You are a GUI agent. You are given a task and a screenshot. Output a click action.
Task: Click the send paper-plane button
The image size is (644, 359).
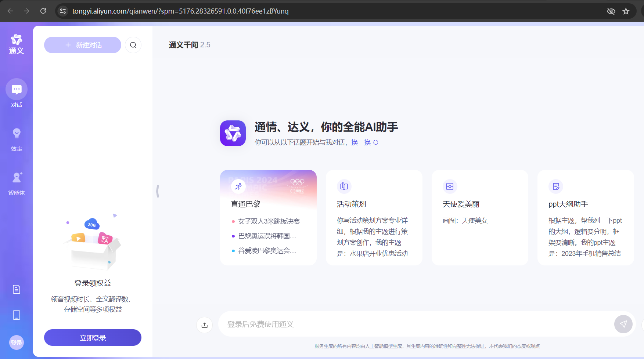[x=623, y=324]
